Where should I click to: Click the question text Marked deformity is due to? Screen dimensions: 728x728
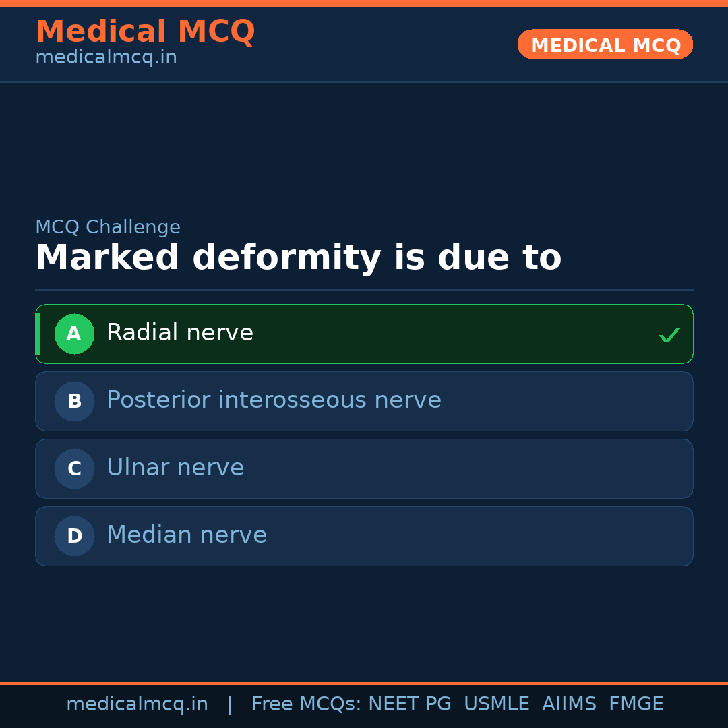(x=299, y=257)
